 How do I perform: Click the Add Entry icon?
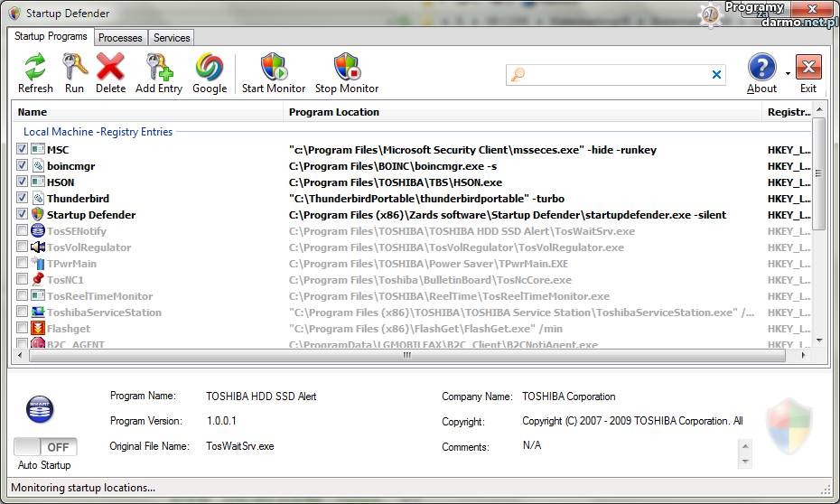coord(159,68)
